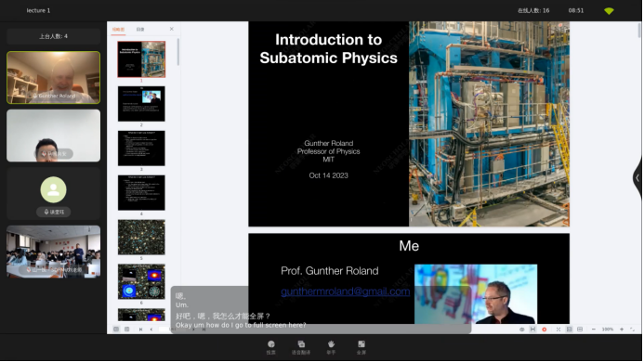The height and width of the screenshot is (362, 644).
Task: Click the red record icon in viewer toolbar
Action: click(x=545, y=330)
